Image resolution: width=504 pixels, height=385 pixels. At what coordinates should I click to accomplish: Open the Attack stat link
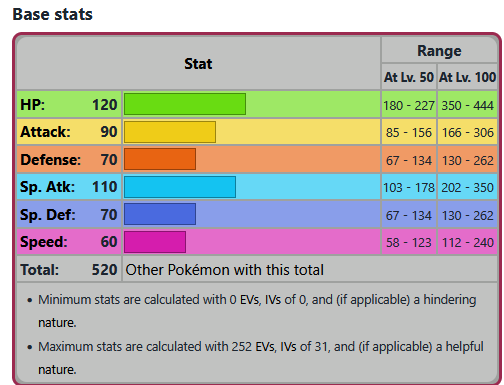click(45, 132)
